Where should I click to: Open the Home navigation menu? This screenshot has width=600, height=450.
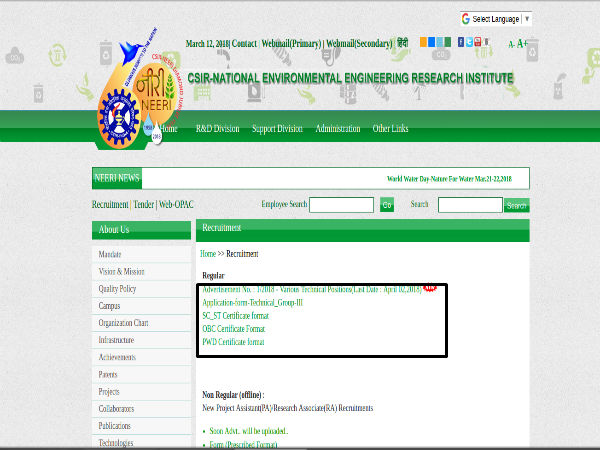(168, 129)
